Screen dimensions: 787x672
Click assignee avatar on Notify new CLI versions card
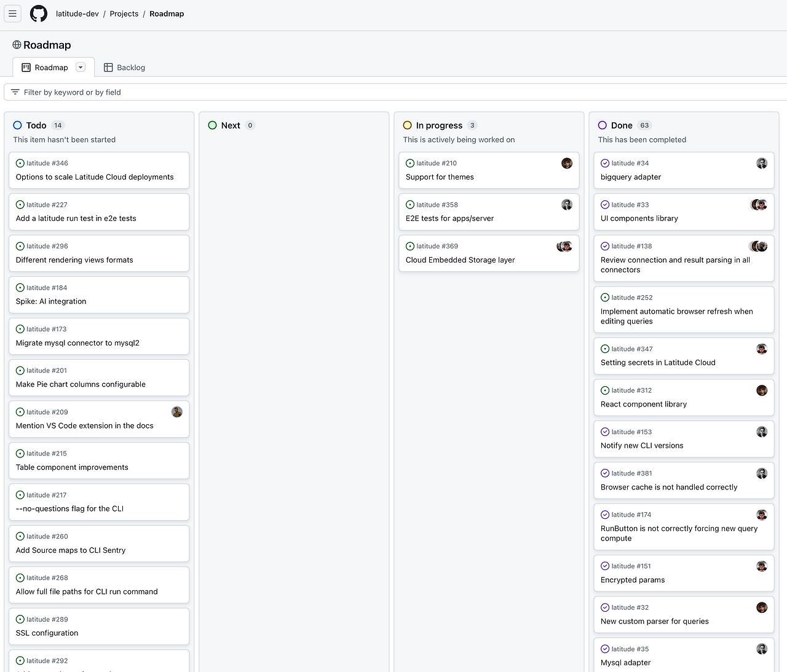[762, 432]
